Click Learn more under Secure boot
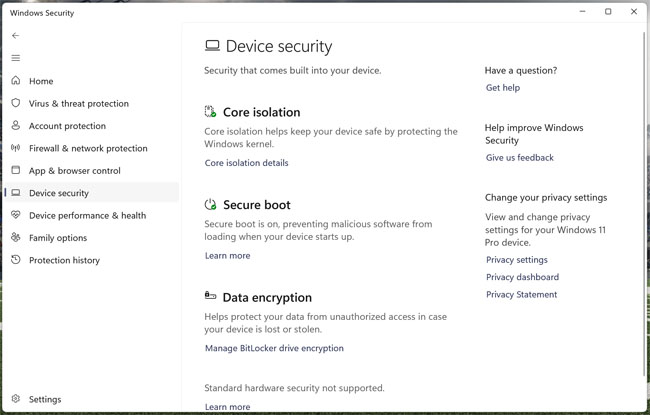650x415 pixels. [227, 256]
